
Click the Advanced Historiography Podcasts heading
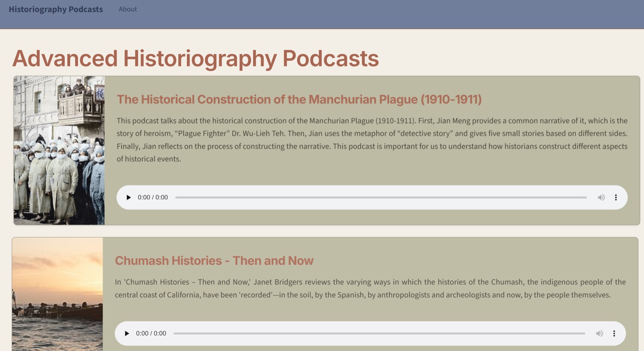(x=195, y=58)
